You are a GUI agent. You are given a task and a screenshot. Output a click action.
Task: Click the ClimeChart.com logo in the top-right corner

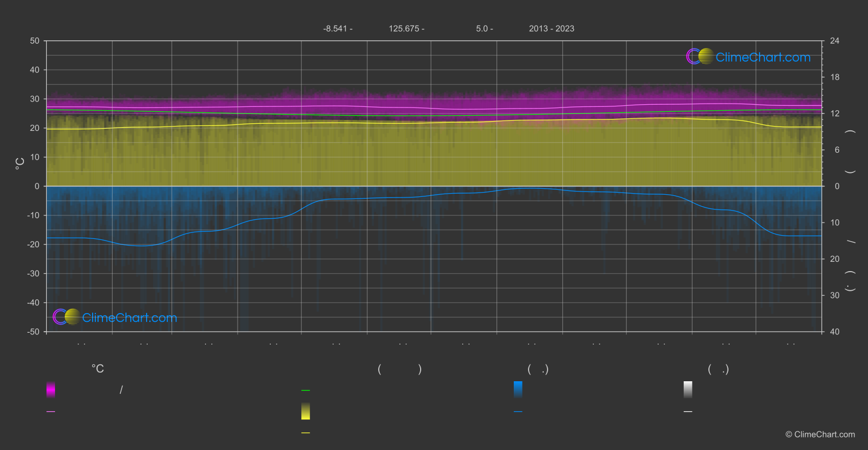(x=748, y=57)
